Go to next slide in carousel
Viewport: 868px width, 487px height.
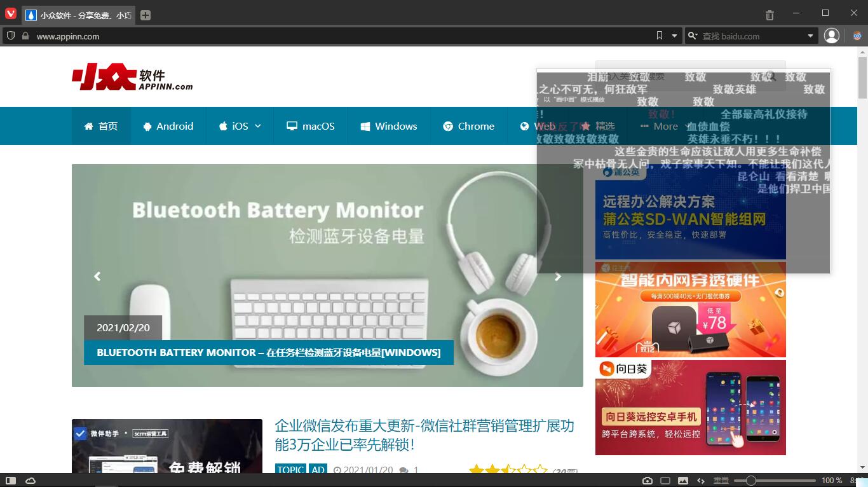click(x=557, y=277)
